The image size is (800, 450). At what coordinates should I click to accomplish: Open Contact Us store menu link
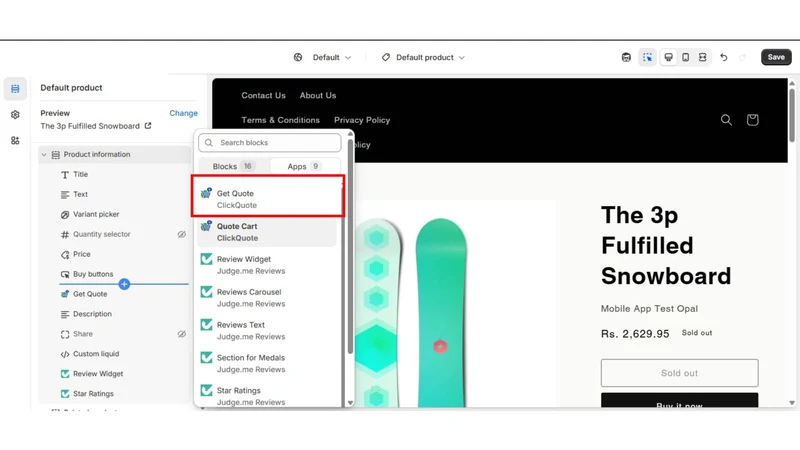coord(263,95)
